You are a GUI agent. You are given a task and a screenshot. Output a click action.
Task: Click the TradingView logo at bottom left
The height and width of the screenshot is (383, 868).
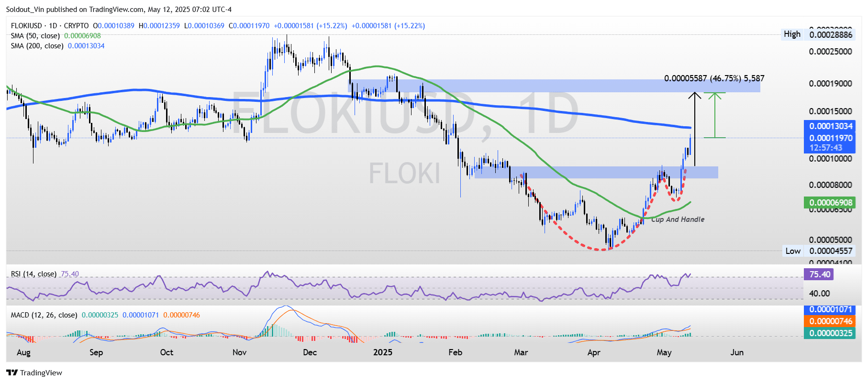34,372
